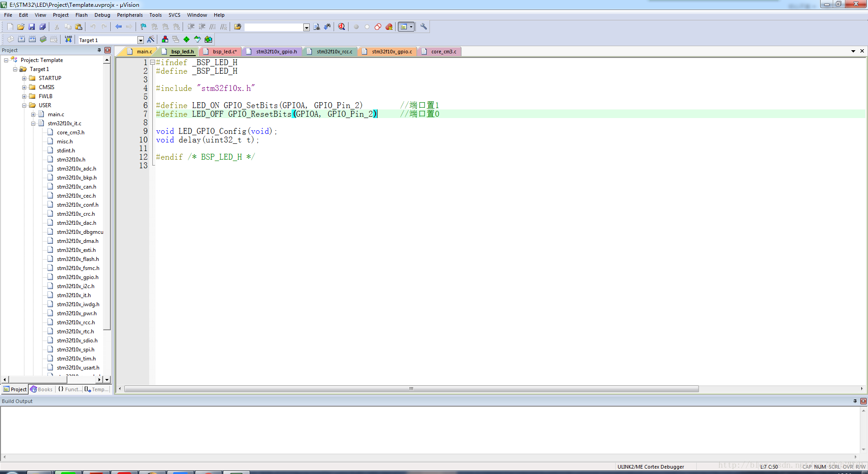Open the search text combo box dropdown
868x474 pixels.
(307, 28)
